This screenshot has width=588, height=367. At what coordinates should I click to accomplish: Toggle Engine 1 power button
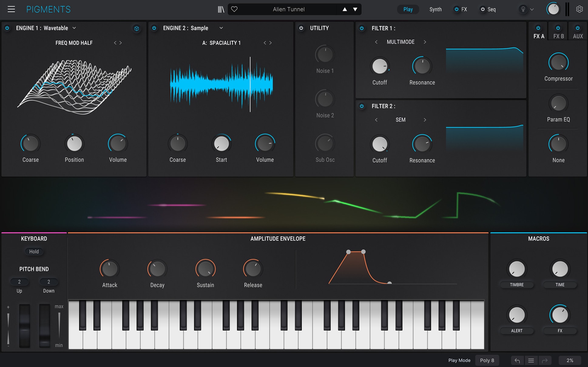[x=7, y=28]
